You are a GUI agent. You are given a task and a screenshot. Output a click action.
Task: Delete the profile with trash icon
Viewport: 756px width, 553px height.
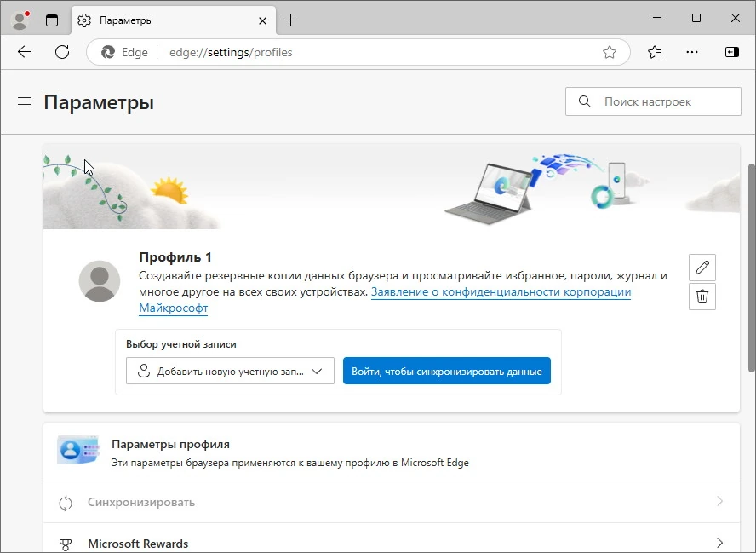[x=702, y=297]
